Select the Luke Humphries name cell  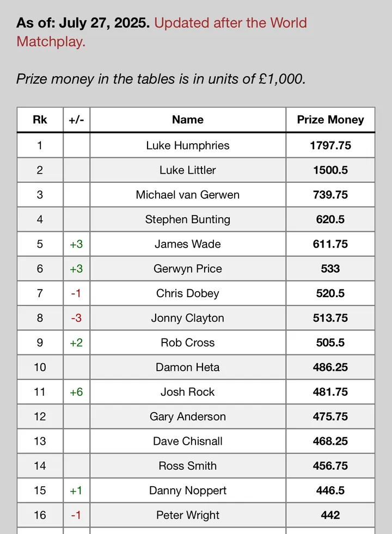point(188,145)
